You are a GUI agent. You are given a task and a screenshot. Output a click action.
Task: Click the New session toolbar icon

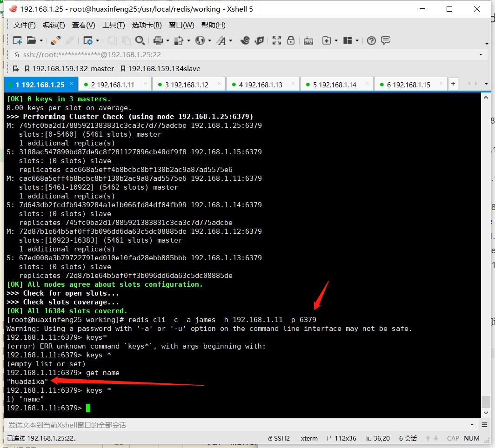point(17,40)
